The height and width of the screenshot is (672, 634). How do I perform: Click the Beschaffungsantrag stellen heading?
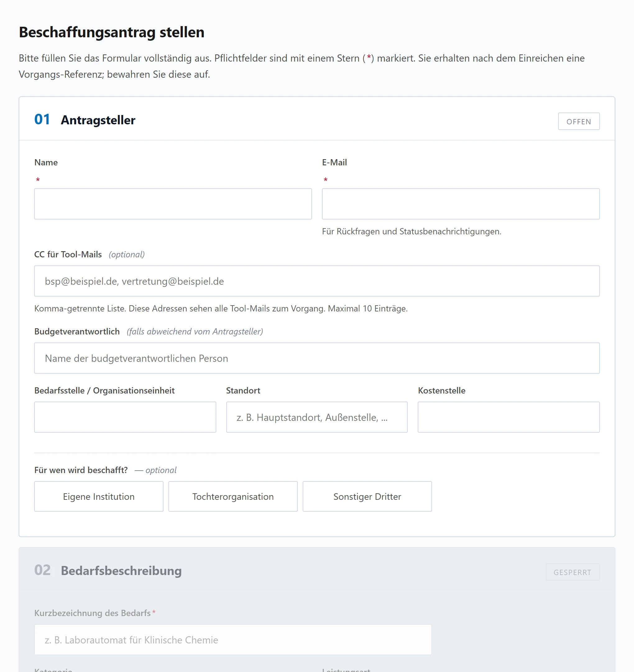(112, 32)
